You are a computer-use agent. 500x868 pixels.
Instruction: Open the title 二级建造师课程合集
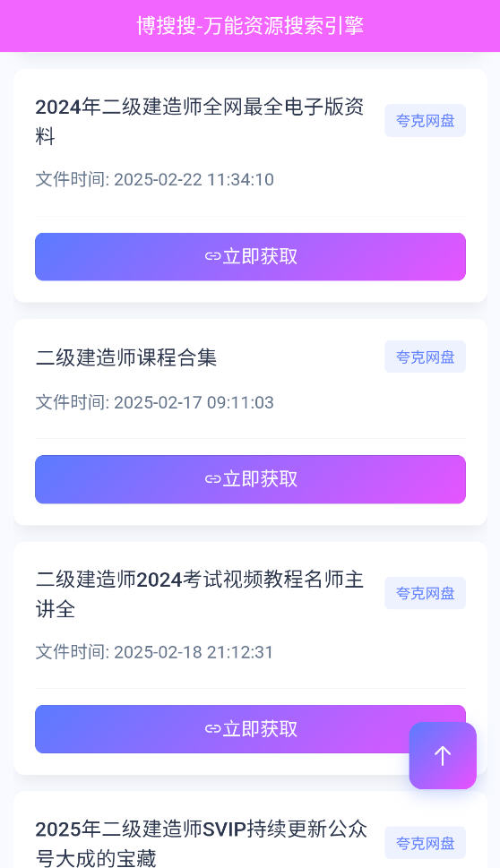click(126, 357)
